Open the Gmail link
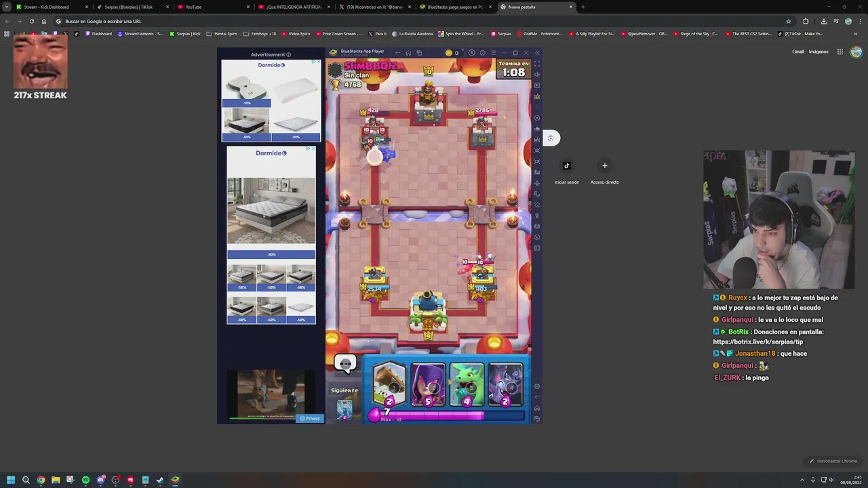Image resolution: width=868 pixels, height=488 pixels. pyautogui.click(x=798, y=52)
